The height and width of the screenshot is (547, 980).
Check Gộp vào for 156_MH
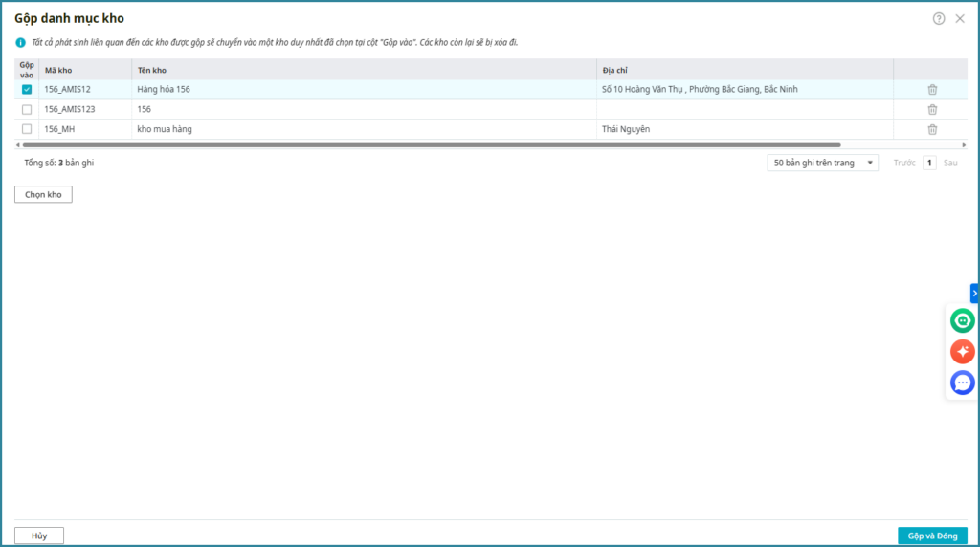tap(27, 129)
